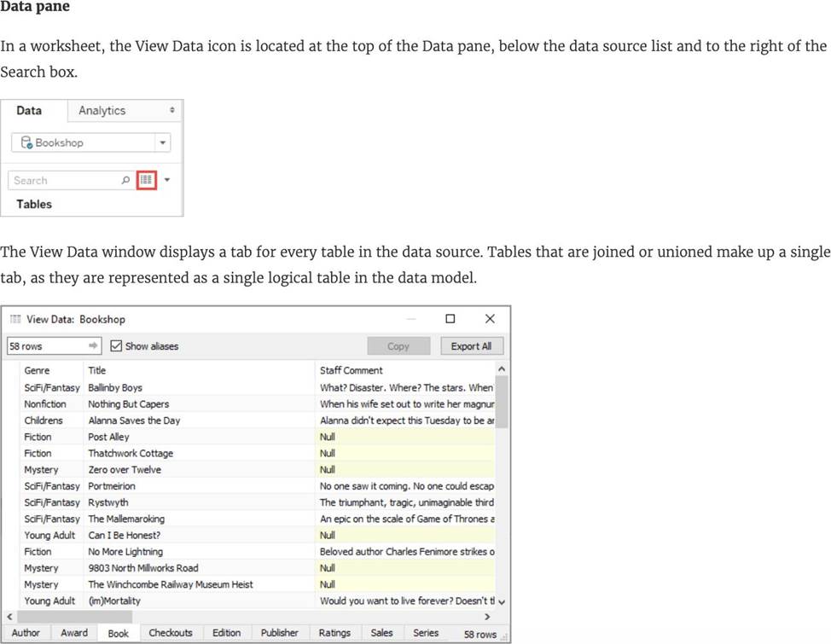Click the magnifier icon in Search box
The height and width of the screenshot is (644, 831).
(x=125, y=180)
